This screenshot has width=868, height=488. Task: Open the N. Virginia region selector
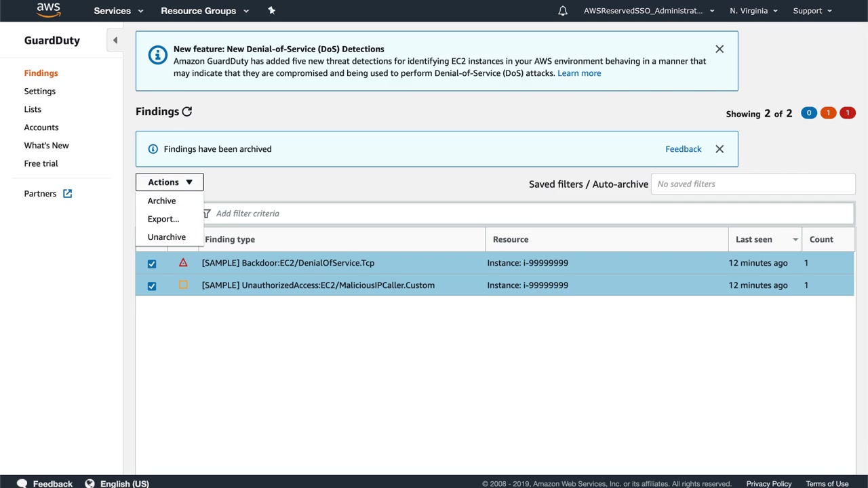[753, 11]
